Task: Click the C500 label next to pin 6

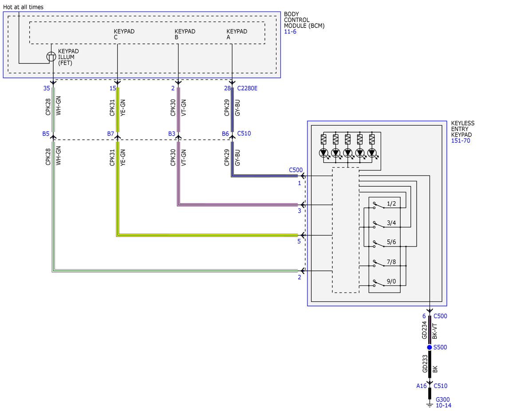Action: pos(441,316)
